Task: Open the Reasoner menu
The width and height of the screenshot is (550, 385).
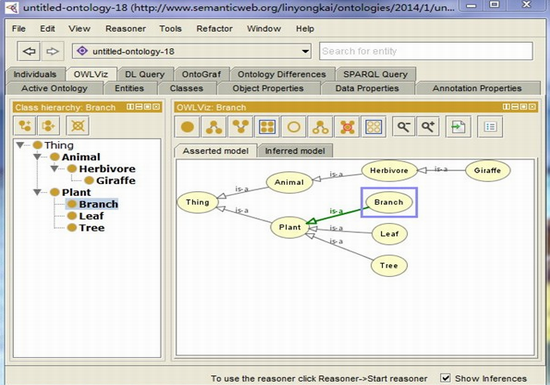Action: pos(126,29)
